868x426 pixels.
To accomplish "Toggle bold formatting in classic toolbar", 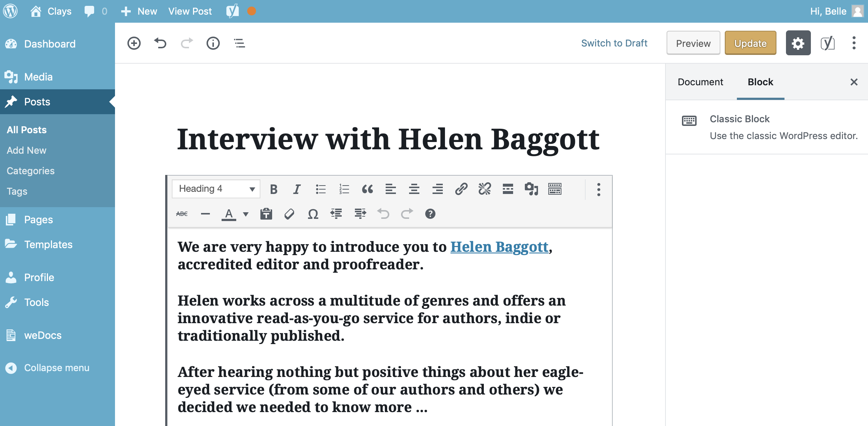I will point(273,189).
